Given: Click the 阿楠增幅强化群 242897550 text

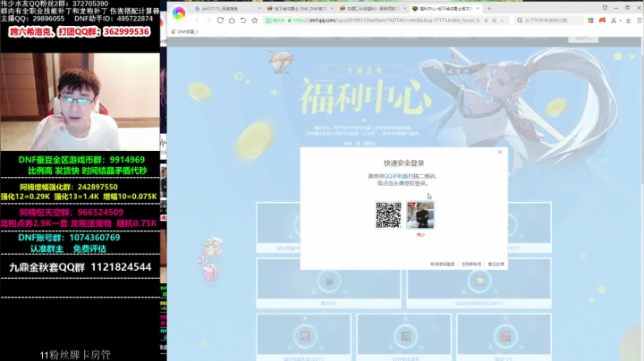Looking at the screenshot, I should point(69,187).
